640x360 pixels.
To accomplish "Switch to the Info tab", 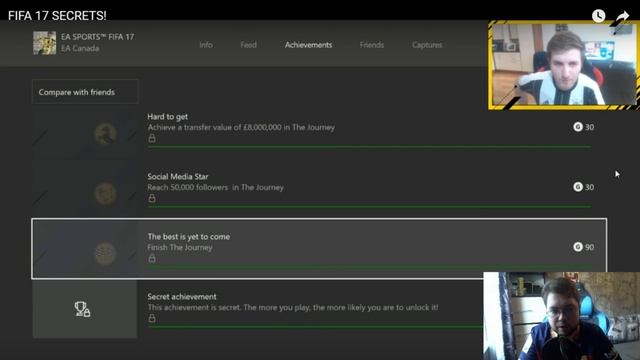I will (x=206, y=45).
